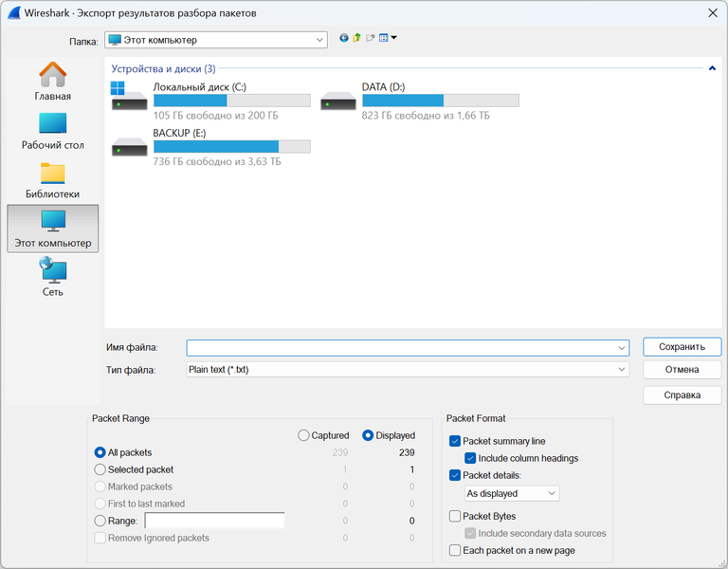Click the 736 ГБ свободно из 3,63 ТБ text
This screenshot has height=569, width=728.
coord(217,161)
